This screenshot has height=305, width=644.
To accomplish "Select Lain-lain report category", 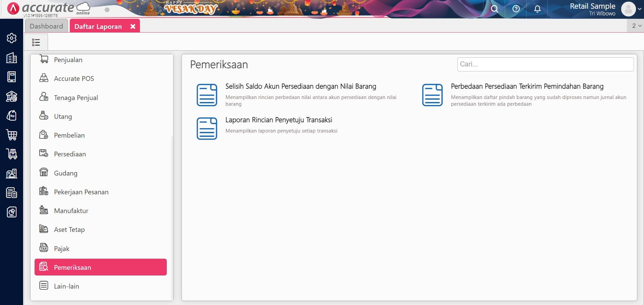I will coord(66,286).
